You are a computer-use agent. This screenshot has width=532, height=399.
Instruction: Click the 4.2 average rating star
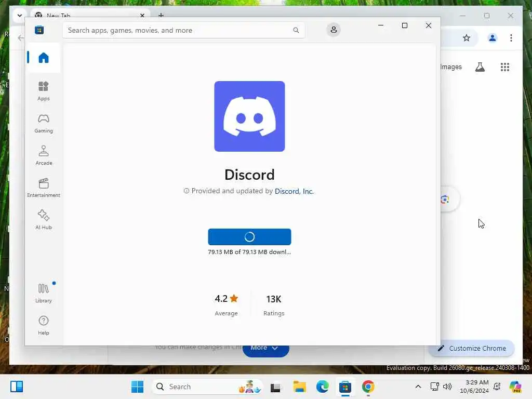(x=234, y=299)
